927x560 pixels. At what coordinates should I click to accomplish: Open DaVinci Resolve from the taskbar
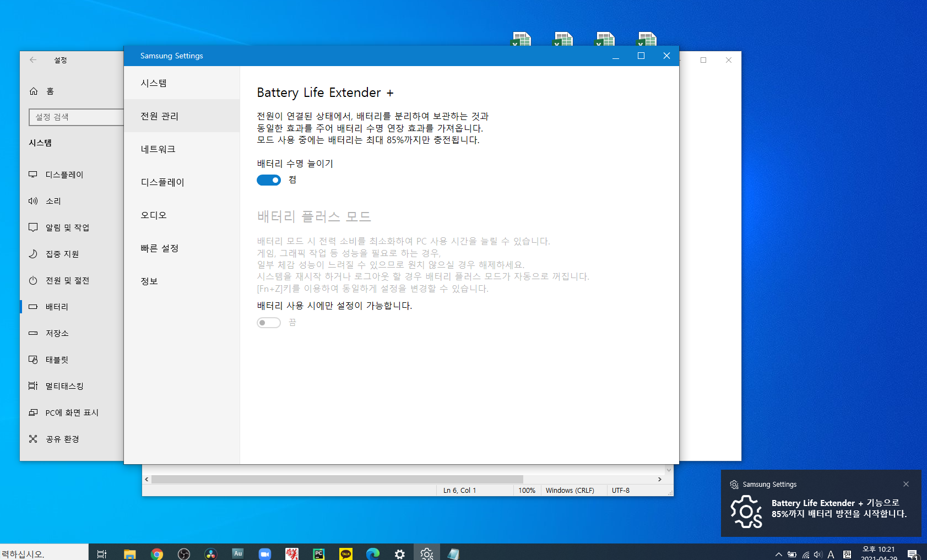tap(210, 553)
